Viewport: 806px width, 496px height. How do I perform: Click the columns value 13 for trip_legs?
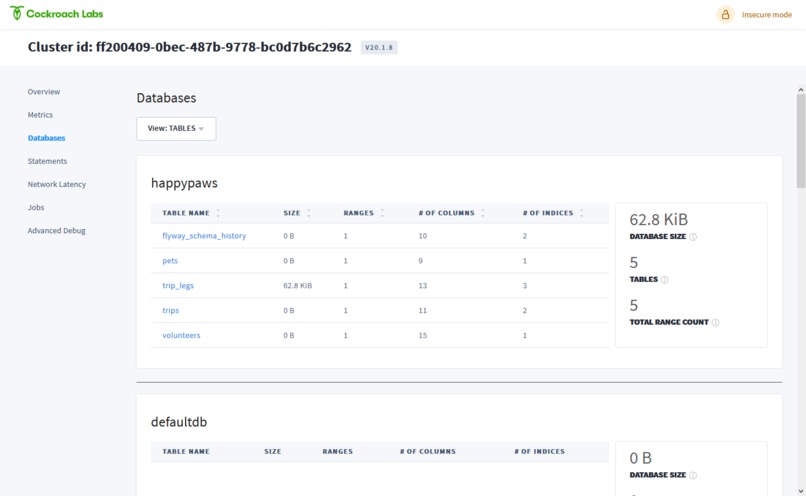(x=423, y=285)
